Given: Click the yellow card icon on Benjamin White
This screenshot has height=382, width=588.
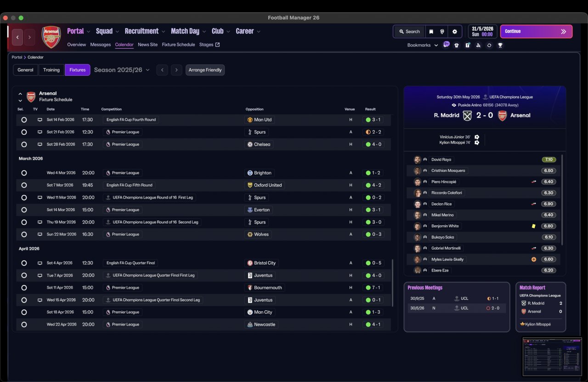Looking at the screenshot, I should click(534, 226).
